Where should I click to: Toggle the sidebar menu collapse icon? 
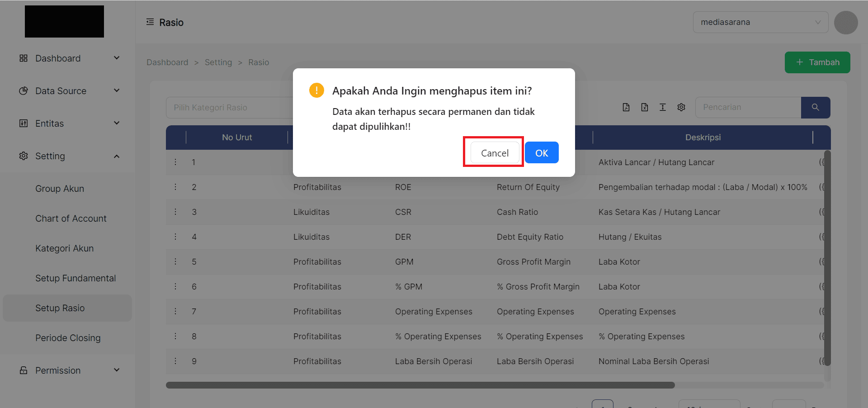pyautogui.click(x=150, y=22)
